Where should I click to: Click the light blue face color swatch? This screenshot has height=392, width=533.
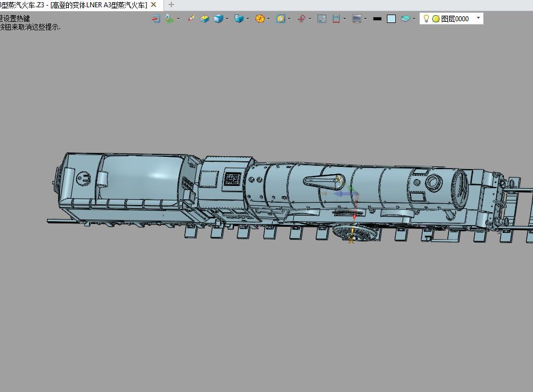tap(391, 18)
